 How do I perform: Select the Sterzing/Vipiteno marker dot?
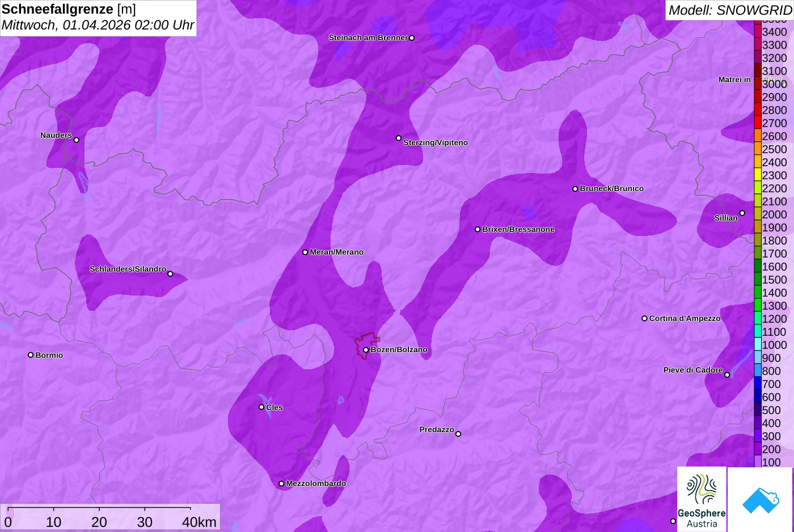pyautogui.click(x=399, y=138)
